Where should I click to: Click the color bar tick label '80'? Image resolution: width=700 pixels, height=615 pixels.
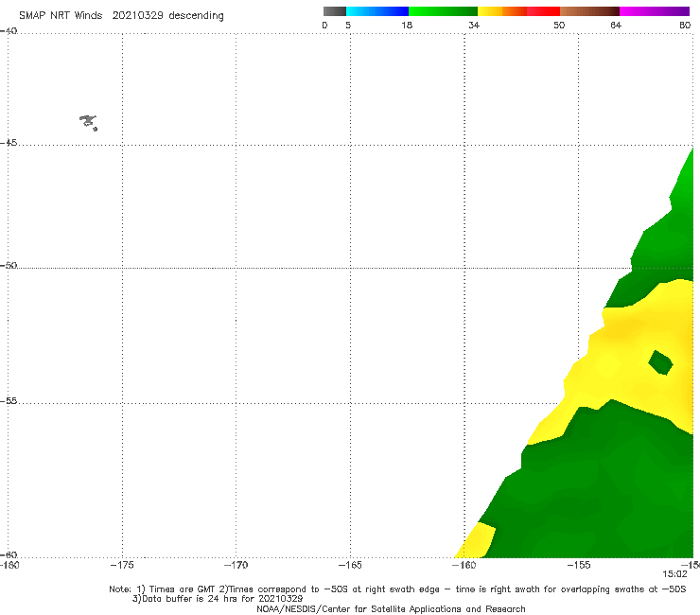(685, 26)
